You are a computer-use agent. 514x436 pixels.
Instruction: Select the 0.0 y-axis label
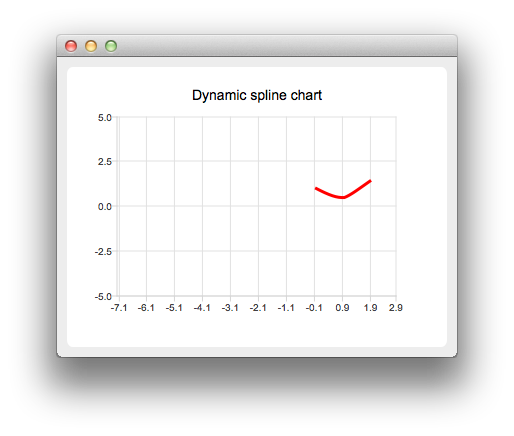[105, 207]
